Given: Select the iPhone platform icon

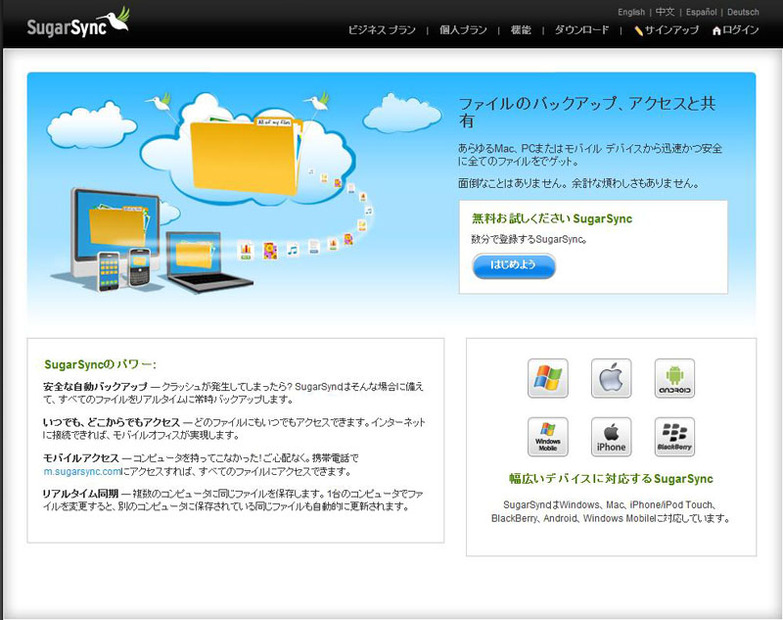Looking at the screenshot, I should (611, 437).
